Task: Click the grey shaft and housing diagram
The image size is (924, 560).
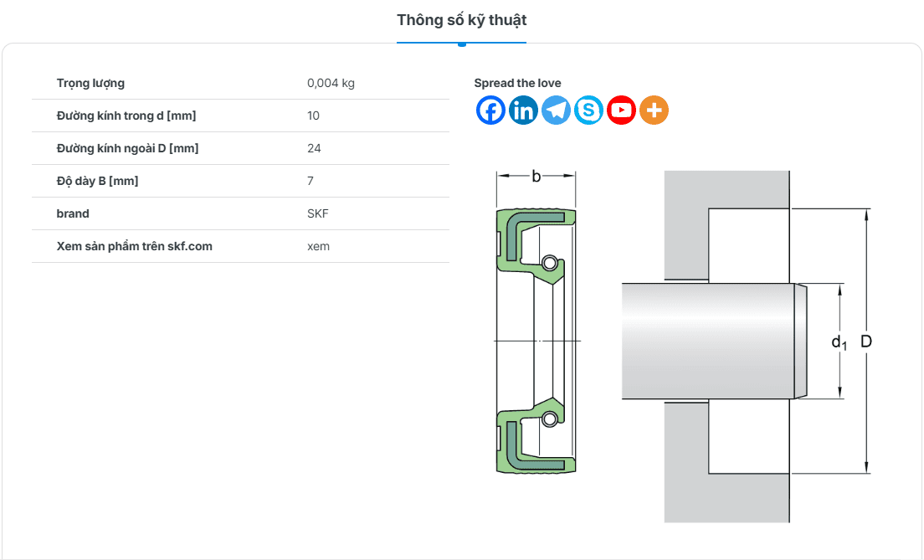Action: point(720,343)
